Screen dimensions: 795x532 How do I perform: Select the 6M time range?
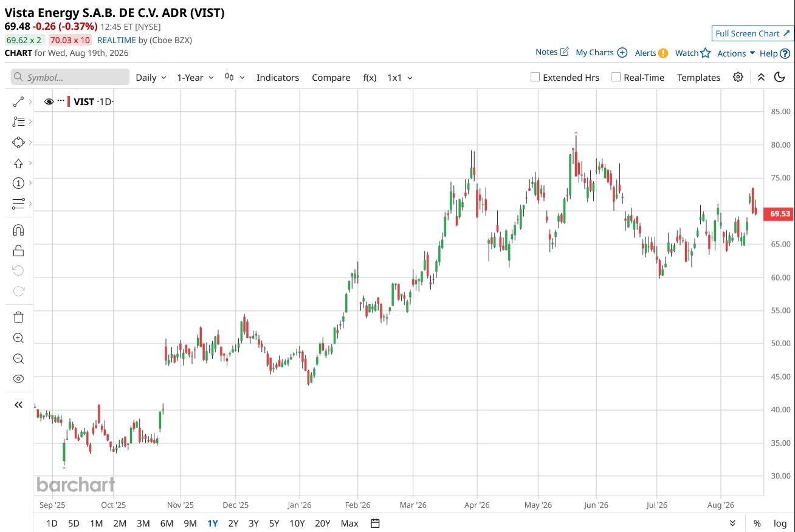coord(167,523)
